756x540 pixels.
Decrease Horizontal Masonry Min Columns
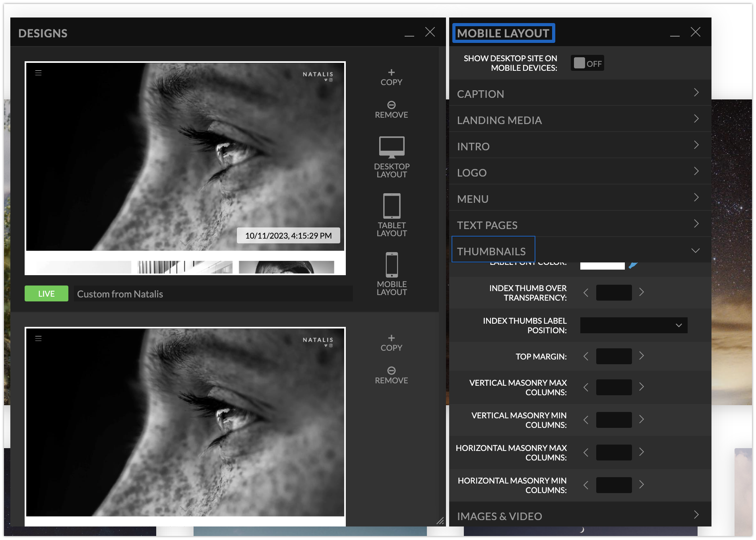586,485
